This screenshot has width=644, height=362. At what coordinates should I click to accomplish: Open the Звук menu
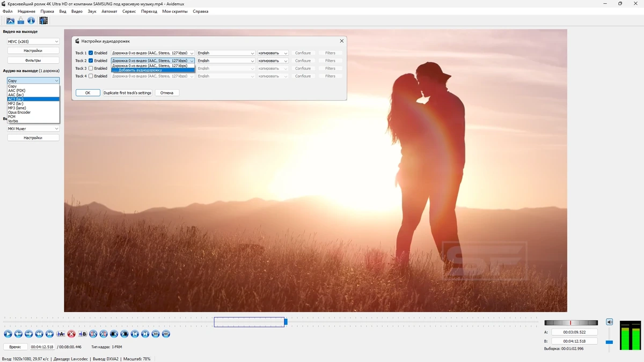92,11
